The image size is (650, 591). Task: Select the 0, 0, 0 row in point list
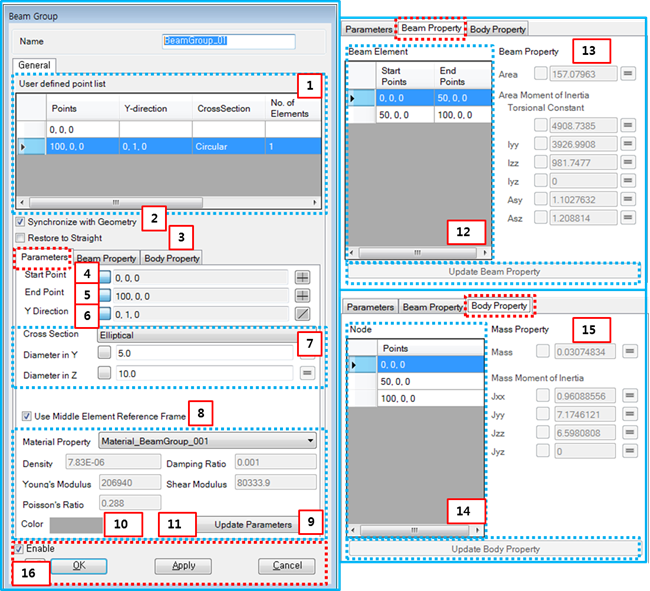coord(169,130)
